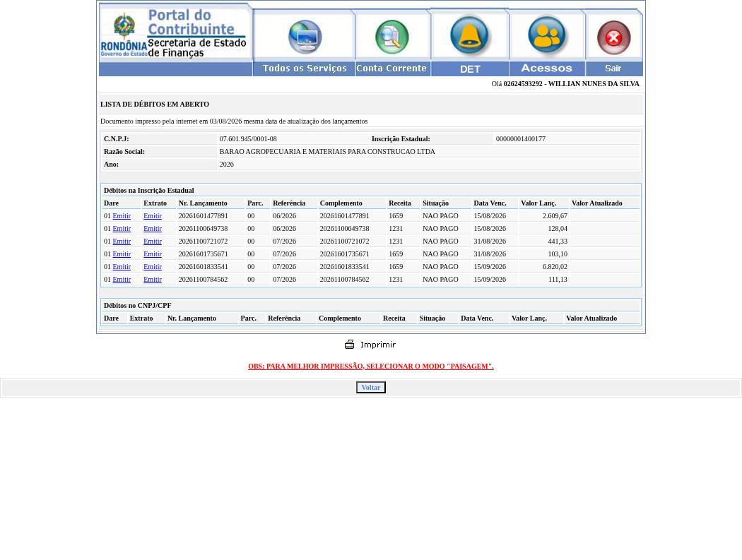The image size is (742, 560).
Task: Emit Extrato for lançamento 20261601735671
Action: (x=153, y=254)
